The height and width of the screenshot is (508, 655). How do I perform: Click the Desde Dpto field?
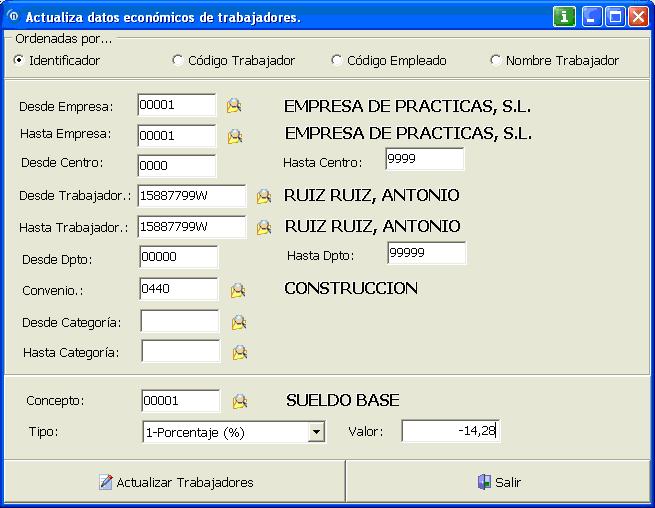pos(179,257)
